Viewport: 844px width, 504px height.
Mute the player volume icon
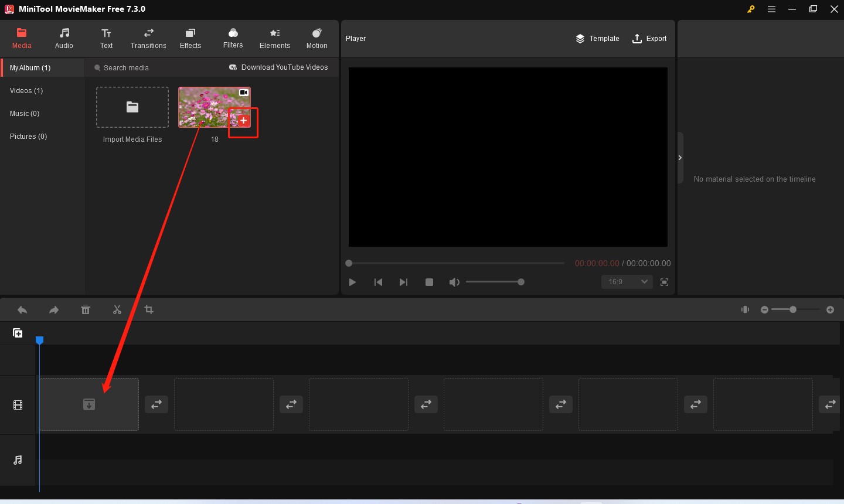click(454, 282)
